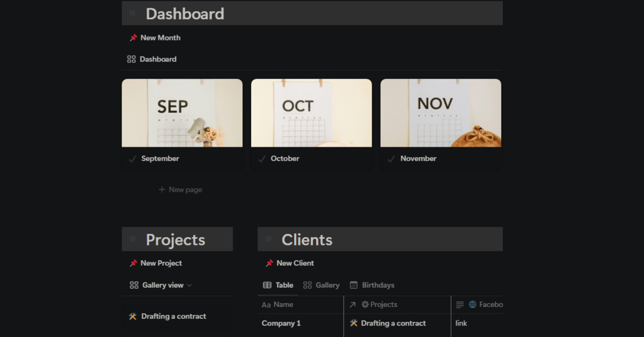Open the Company 1 row
This screenshot has height=337, width=644.
pos(281,324)
